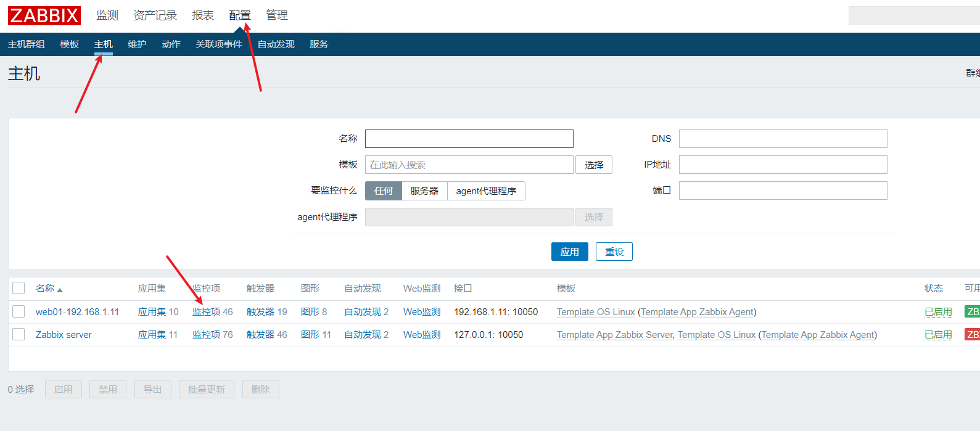Viewport: 980px width, 431px height.
Task: Go to 维护 submenu
Action: (x=137, y=44)
